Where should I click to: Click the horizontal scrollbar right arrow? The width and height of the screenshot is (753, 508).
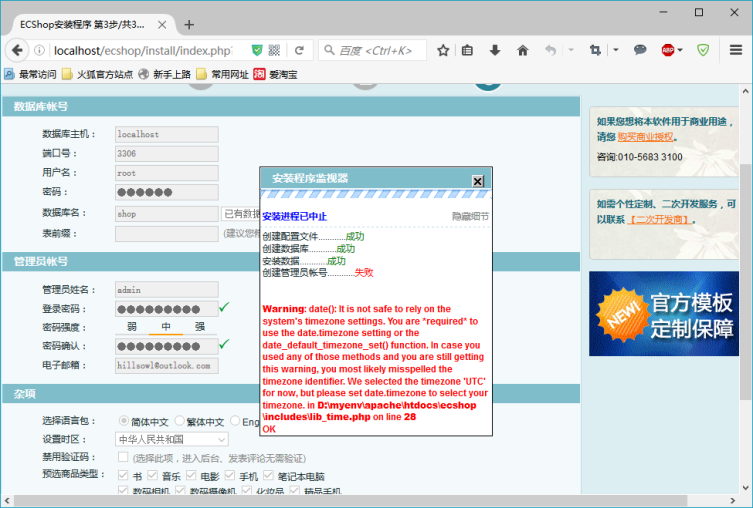coord(732,501)
